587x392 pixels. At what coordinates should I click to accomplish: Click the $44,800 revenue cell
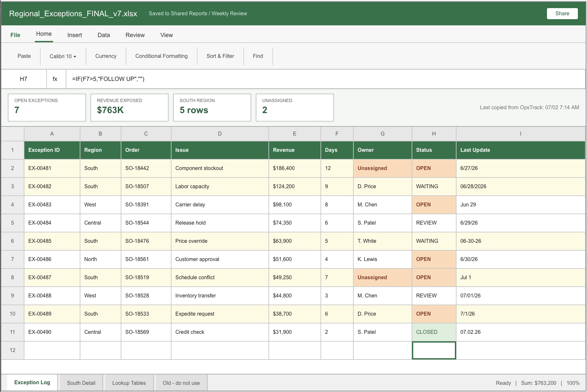(x=295, y=295)
